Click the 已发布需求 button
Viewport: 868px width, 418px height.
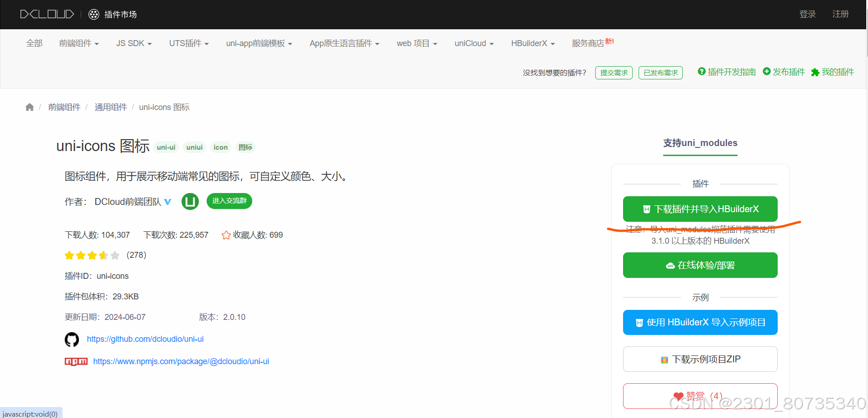pyautogui.click(x=660, y=73)
